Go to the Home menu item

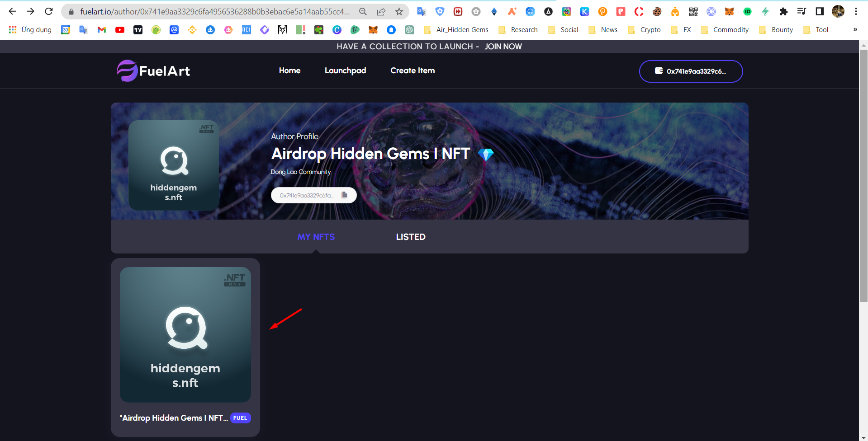289,70
